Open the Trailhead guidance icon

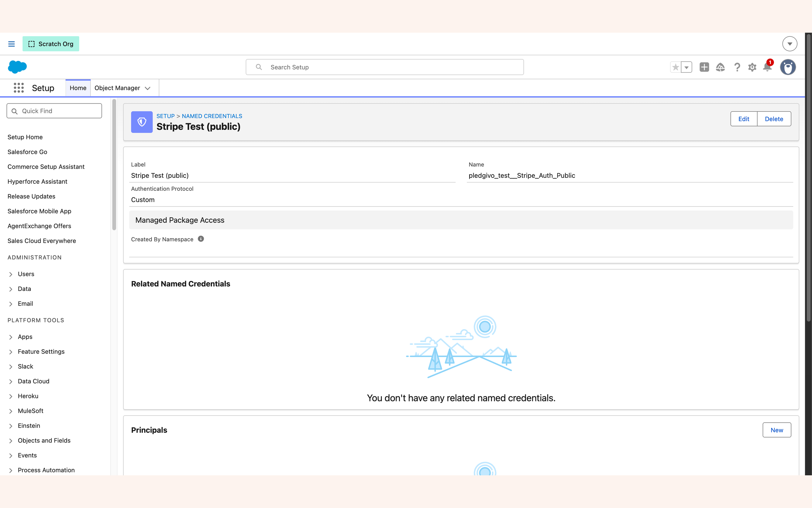click(x=720, y=67)
